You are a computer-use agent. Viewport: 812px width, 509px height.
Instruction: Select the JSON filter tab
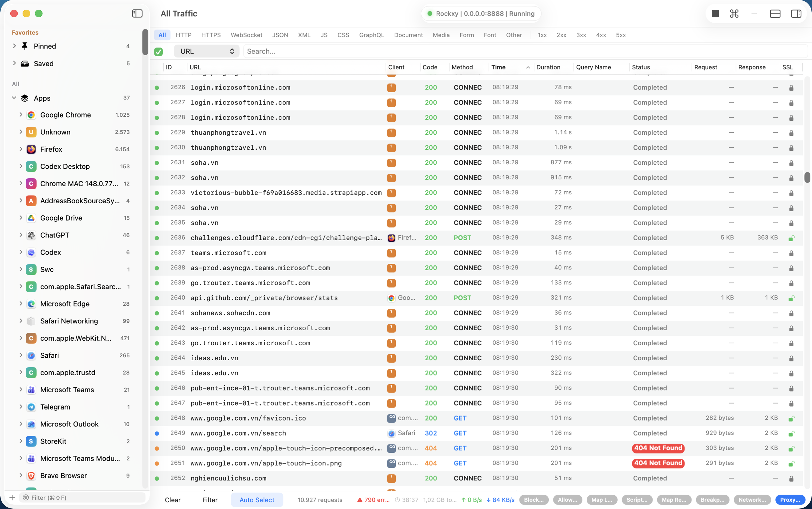point(280,35)
